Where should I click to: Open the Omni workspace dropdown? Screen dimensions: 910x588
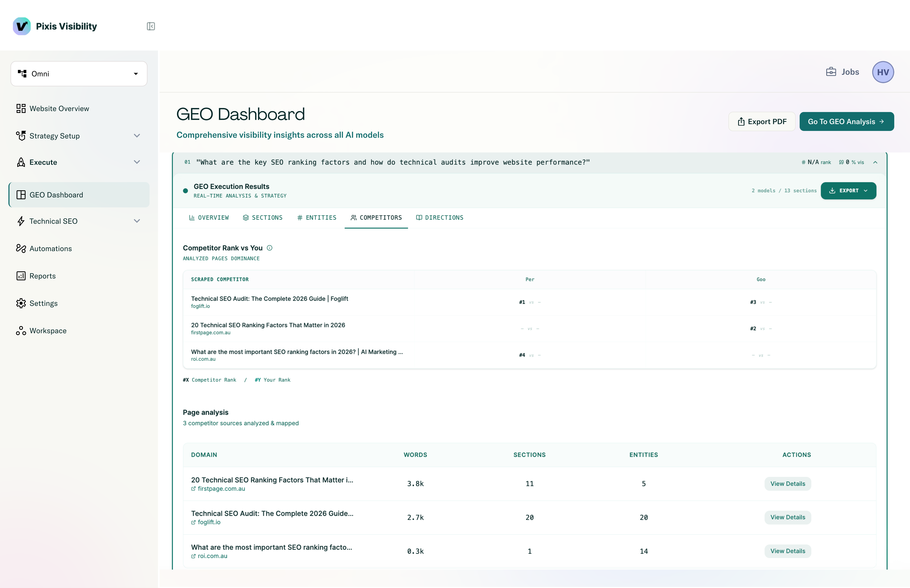click(x=79, y=74)
